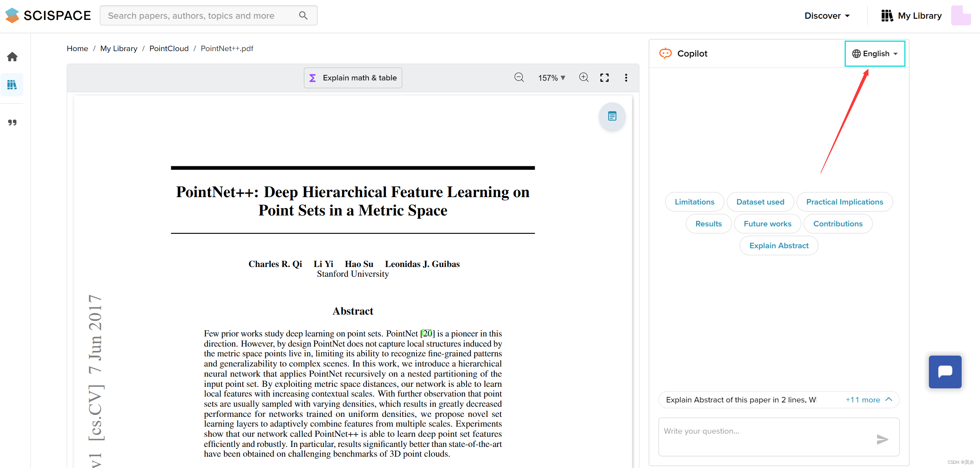Go to My Library in top bar
Screen dimensions: 980x468
(x=911, y=16)
